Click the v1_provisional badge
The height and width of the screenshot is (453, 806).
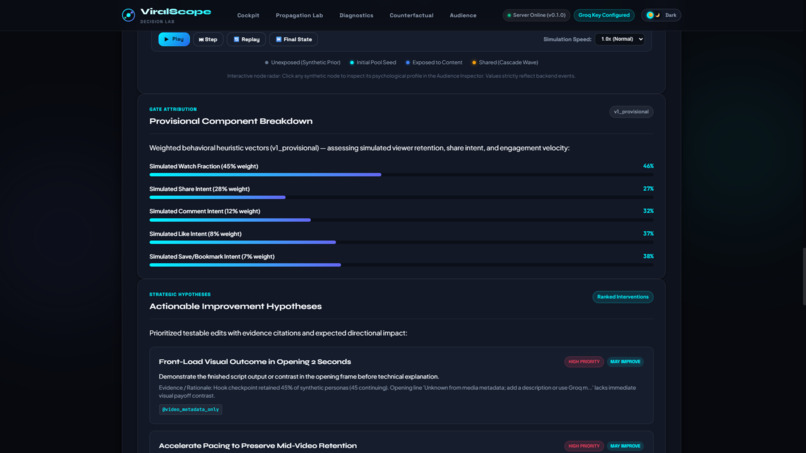coord(631,112)
